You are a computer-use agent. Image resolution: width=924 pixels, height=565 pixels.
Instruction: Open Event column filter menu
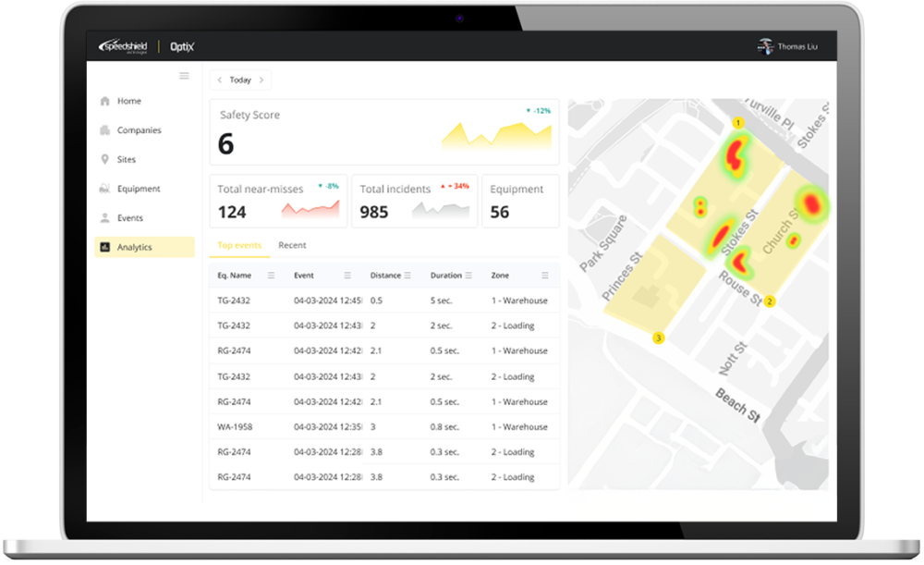point(347,276)
